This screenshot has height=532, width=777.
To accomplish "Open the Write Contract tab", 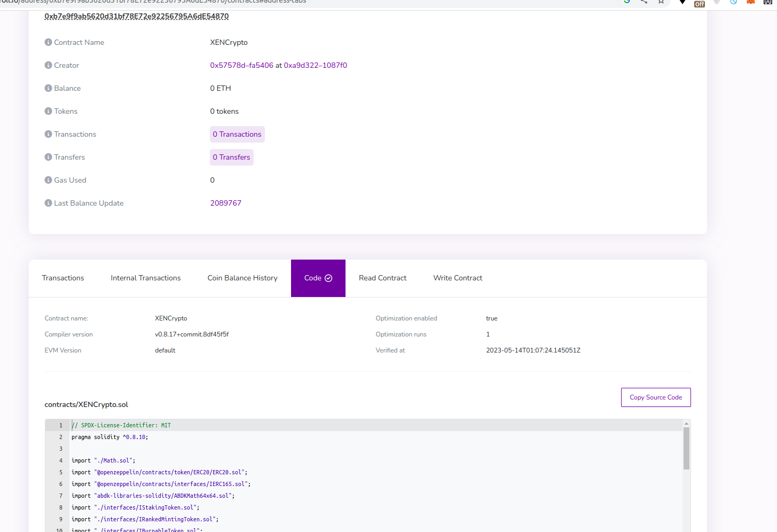I will [458, 278].
